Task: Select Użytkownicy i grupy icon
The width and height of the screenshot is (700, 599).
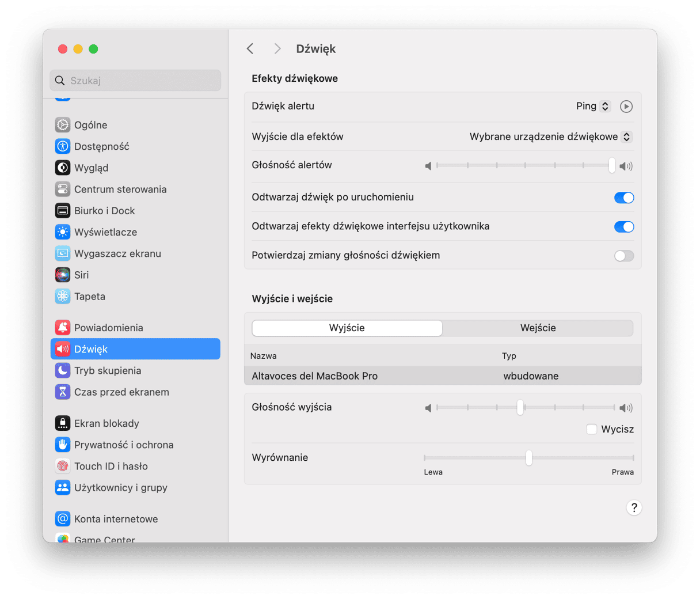Action: pos(63,488)
